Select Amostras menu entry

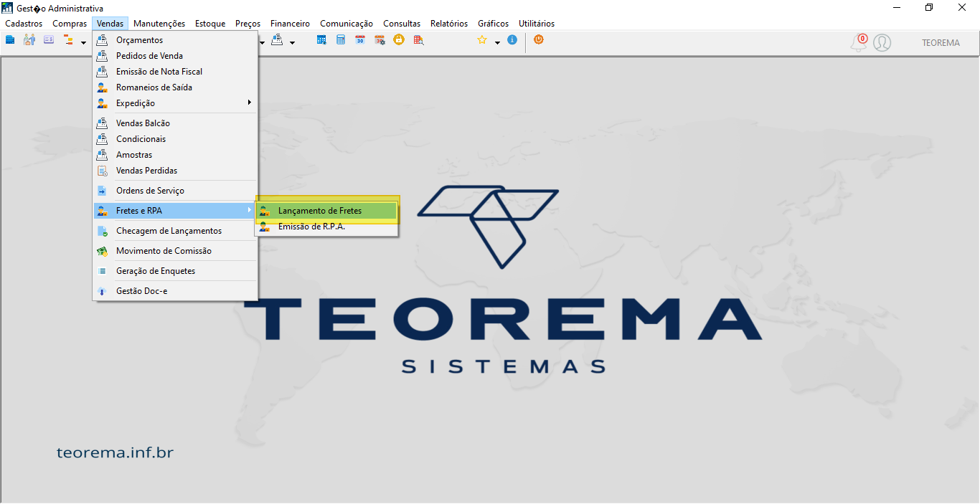175,155
